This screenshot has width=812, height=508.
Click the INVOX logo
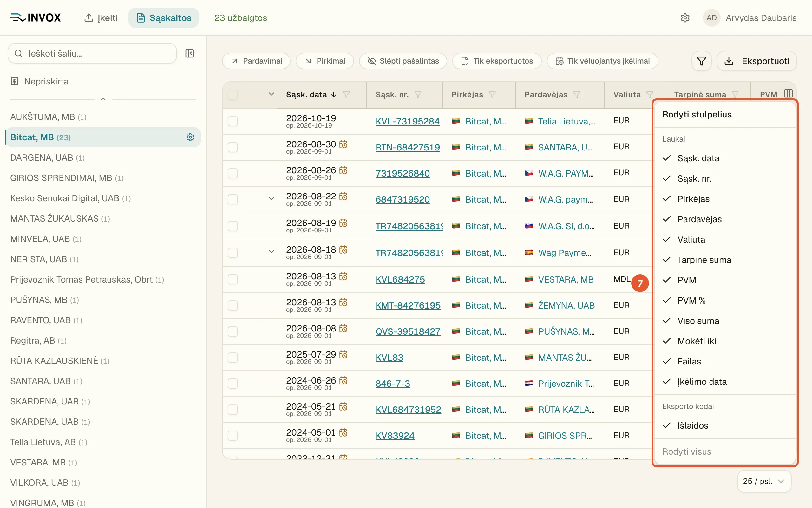point(36,18)
